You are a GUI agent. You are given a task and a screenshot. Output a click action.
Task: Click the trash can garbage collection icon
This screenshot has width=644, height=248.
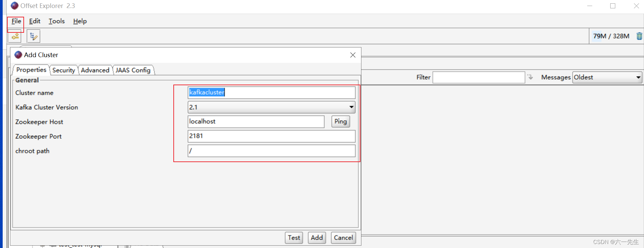tap(639, 36)
